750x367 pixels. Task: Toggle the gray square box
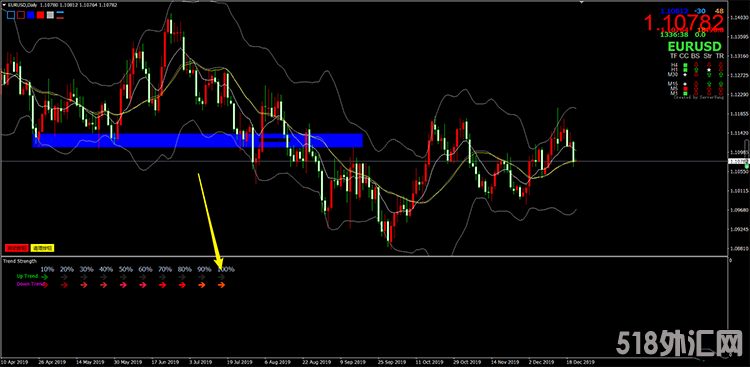click(50, 15)
